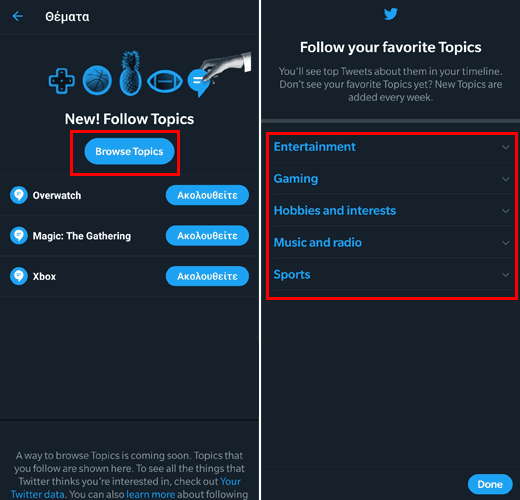Viewport: 520px width, 500px height.
Task: Click the Browse Topics button
Action: [x=129, y=152]
